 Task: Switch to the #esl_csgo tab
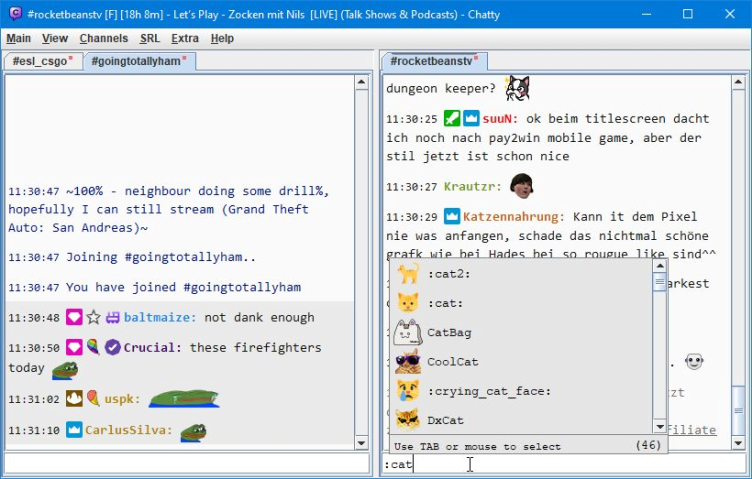(x=41, y=61)
